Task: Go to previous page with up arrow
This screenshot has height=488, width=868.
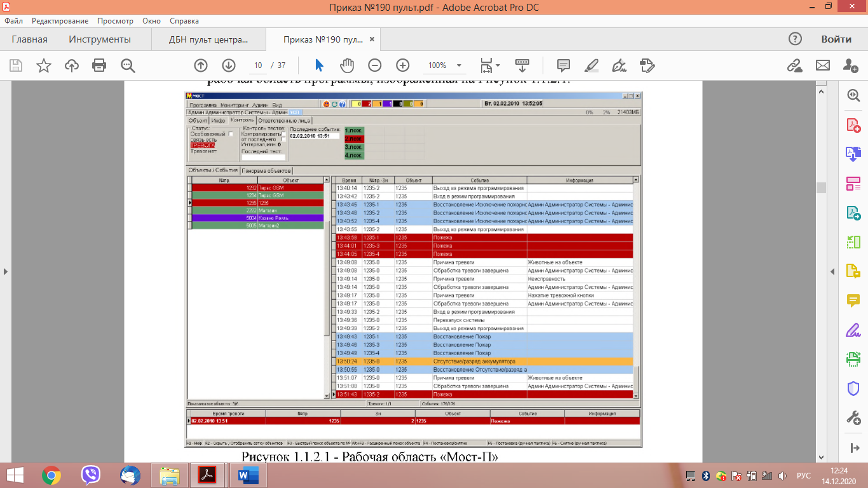Action: coord(201,65)
